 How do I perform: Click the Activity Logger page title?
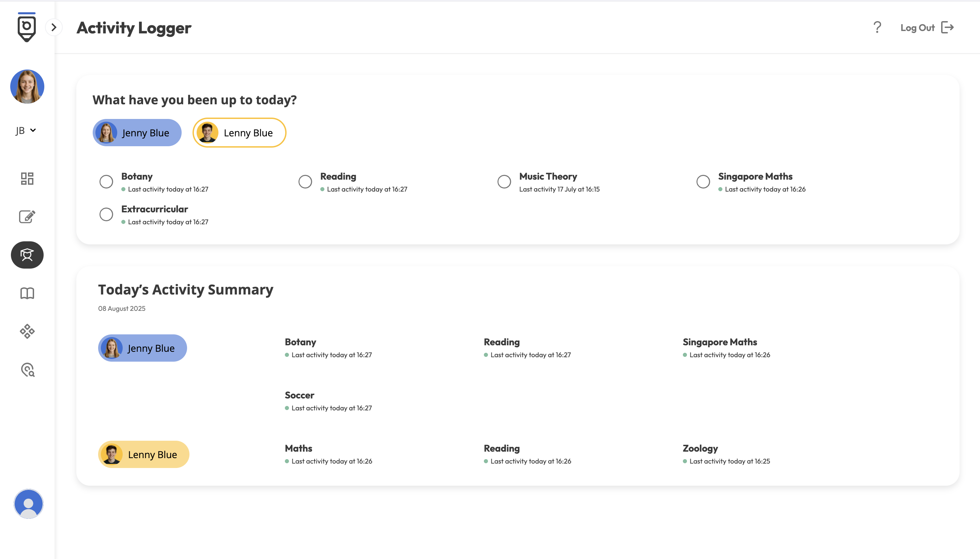[x=134, y=28]
